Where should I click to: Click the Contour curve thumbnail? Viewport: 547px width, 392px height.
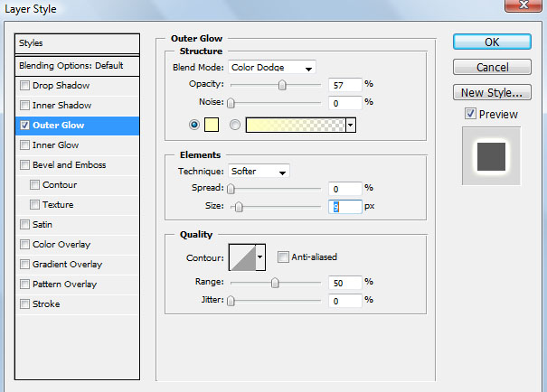[242, 257]
